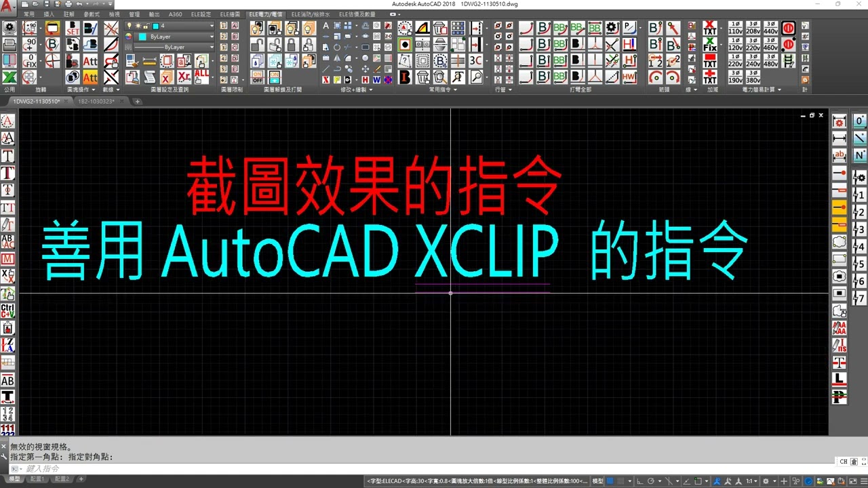This screenshot has height=488, width=868.
Task: Toggle the 模型 space button in status bar
Action: coord(597,481)
